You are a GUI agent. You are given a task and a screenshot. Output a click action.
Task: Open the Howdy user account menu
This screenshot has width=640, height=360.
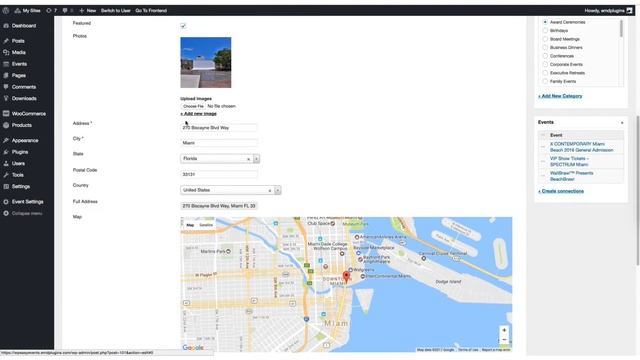[608, 11]
